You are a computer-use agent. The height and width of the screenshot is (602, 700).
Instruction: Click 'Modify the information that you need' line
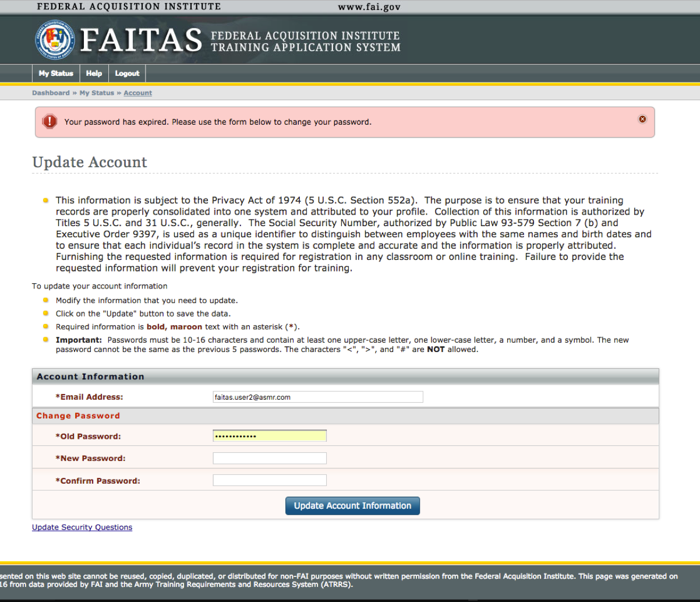(147, 301)
